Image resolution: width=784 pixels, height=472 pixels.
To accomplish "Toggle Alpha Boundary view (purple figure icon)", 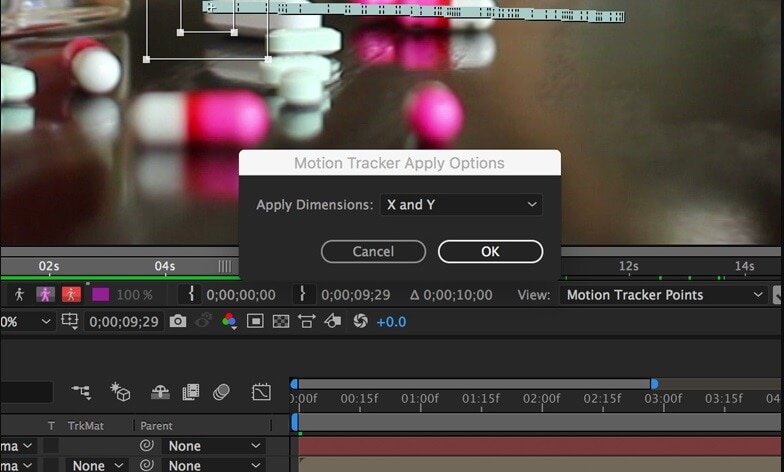I will [x=45, y=294].
